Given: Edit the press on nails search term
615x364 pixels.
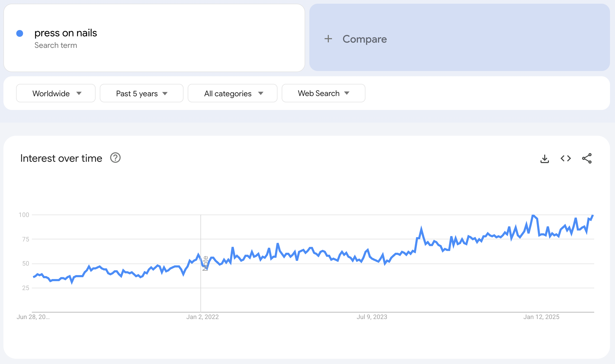Looking at the screenshot, I should point(66,33).
